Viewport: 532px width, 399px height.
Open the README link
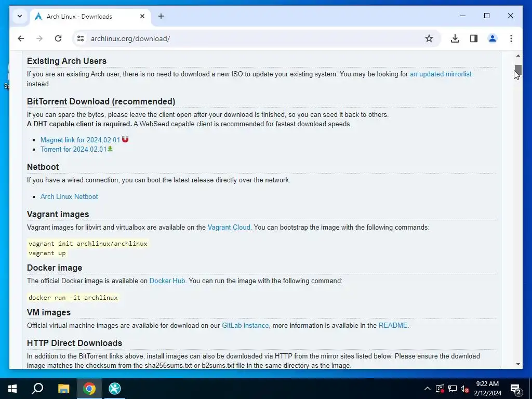[393, 325]
